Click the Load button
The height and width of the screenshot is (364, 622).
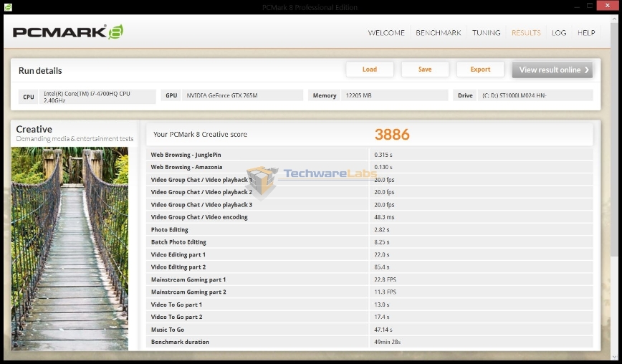(x=370, y=70)
